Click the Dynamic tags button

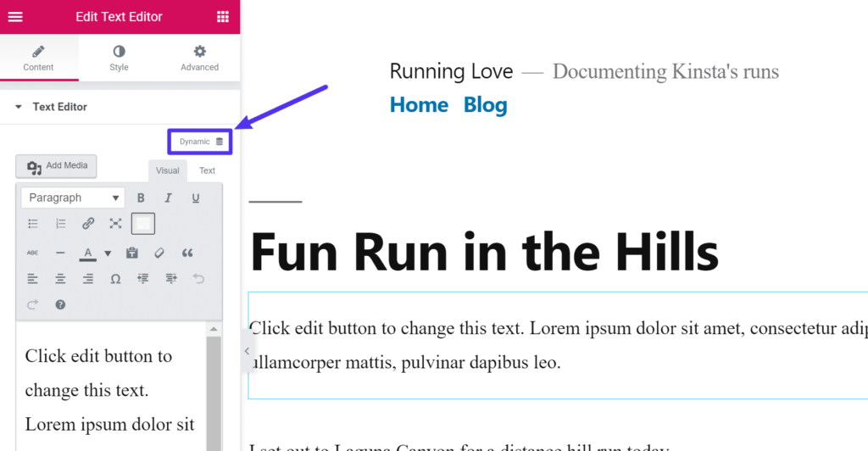coord(201,142)
